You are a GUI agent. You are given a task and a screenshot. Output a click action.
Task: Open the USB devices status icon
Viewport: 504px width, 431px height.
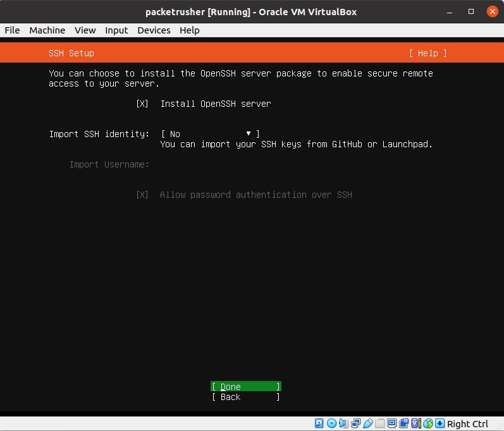(x=367, y=423)
